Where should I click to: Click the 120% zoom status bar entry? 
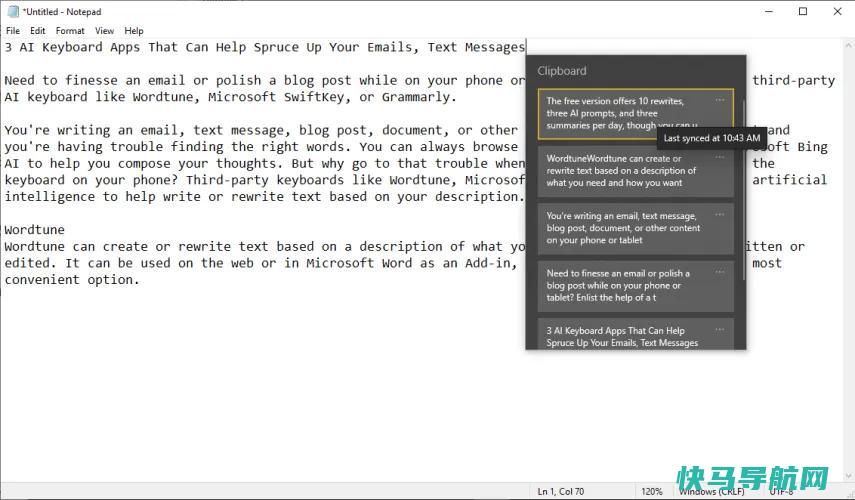[x=652, y=491]
